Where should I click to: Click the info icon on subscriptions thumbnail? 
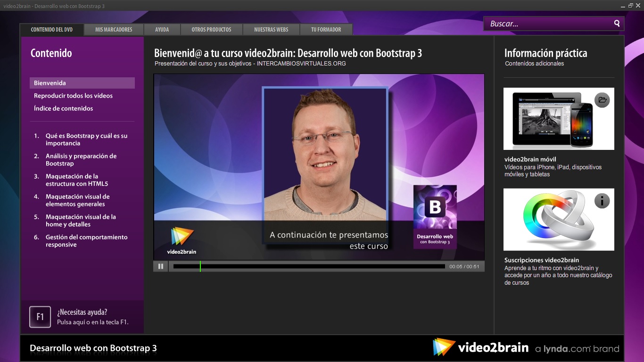602,201
